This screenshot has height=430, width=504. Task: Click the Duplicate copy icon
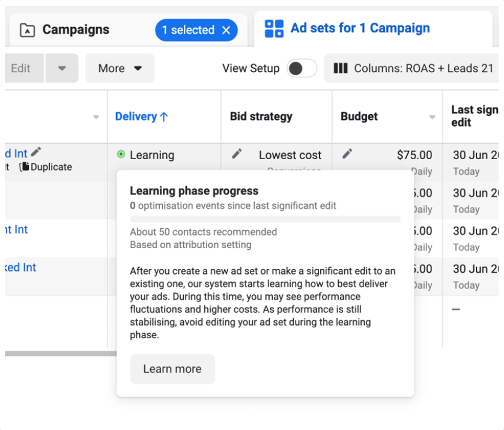25,166
